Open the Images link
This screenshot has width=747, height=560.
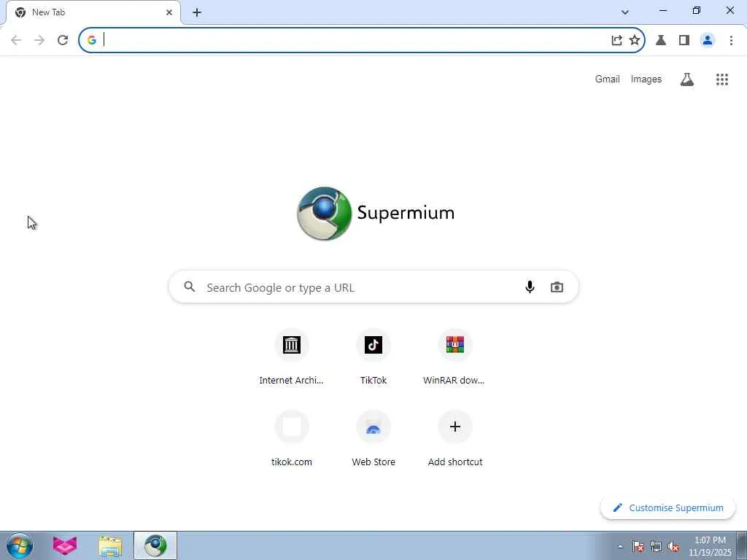click(646, 79)
